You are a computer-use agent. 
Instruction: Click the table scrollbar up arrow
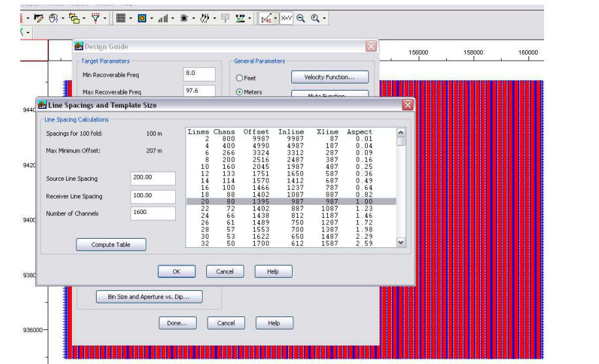coord(400,132)
